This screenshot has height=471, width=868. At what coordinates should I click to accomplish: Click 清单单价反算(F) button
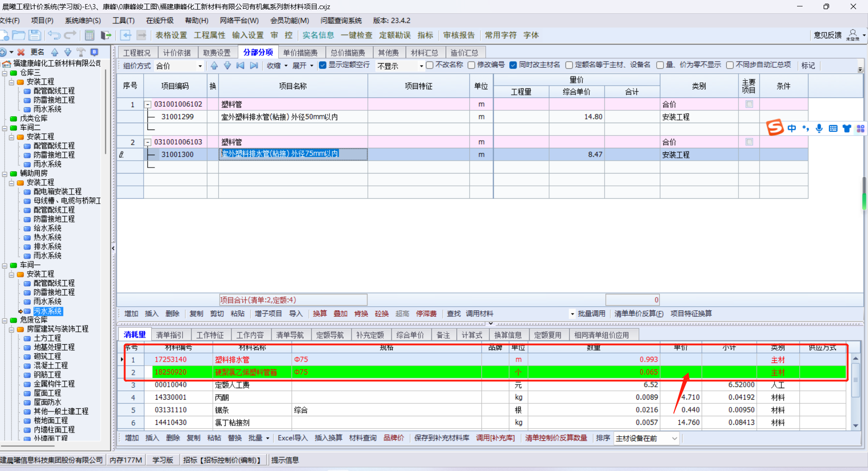639,314
